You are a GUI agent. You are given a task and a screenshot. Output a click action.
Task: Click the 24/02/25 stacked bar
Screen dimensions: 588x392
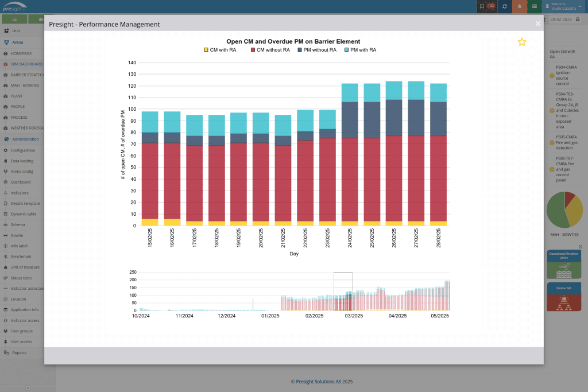(x=350, y=154)
